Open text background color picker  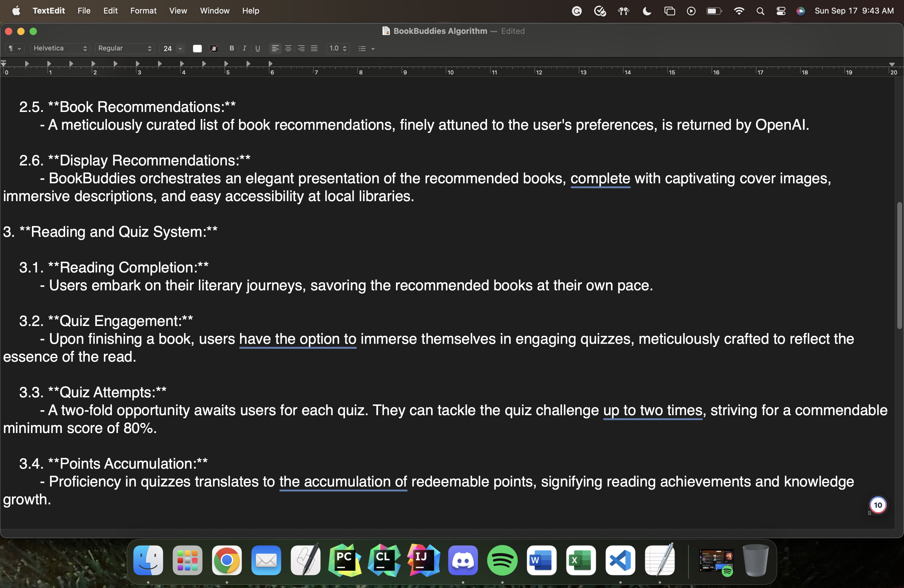click(214, 48)
